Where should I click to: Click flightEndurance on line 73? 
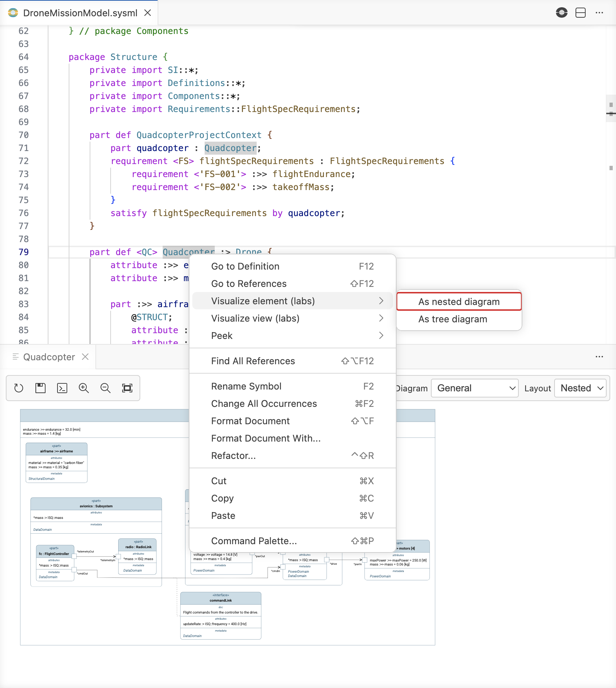311,174
